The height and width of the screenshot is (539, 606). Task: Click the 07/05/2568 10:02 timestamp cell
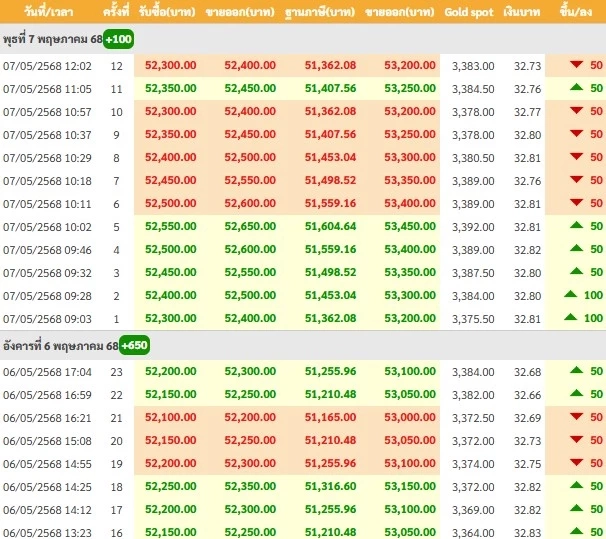tap(47, 226)
